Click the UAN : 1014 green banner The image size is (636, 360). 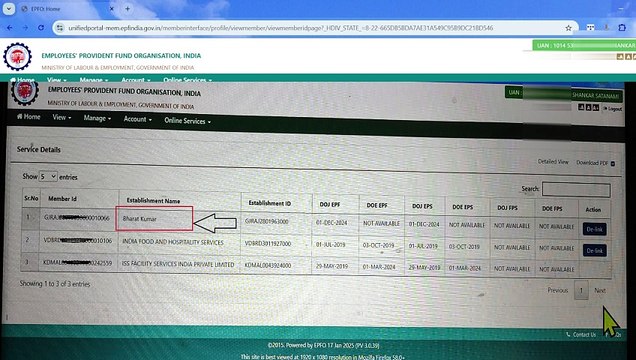click(584, 45)
